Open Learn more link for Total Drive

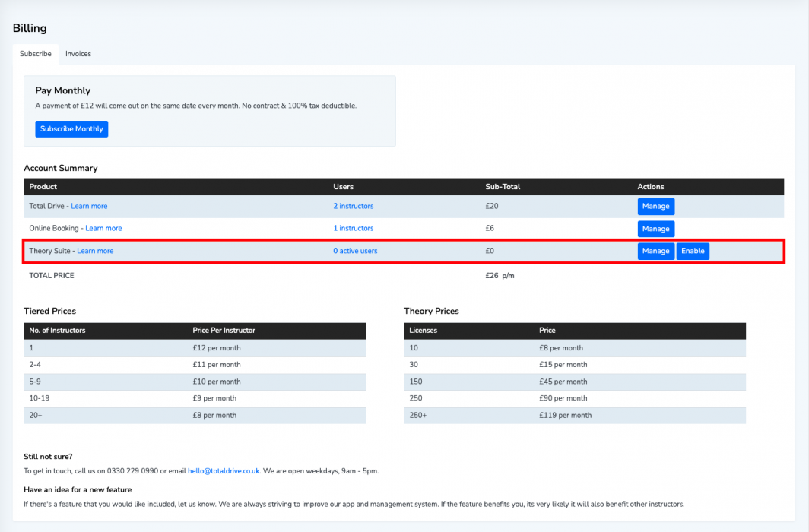coord(89,206)
